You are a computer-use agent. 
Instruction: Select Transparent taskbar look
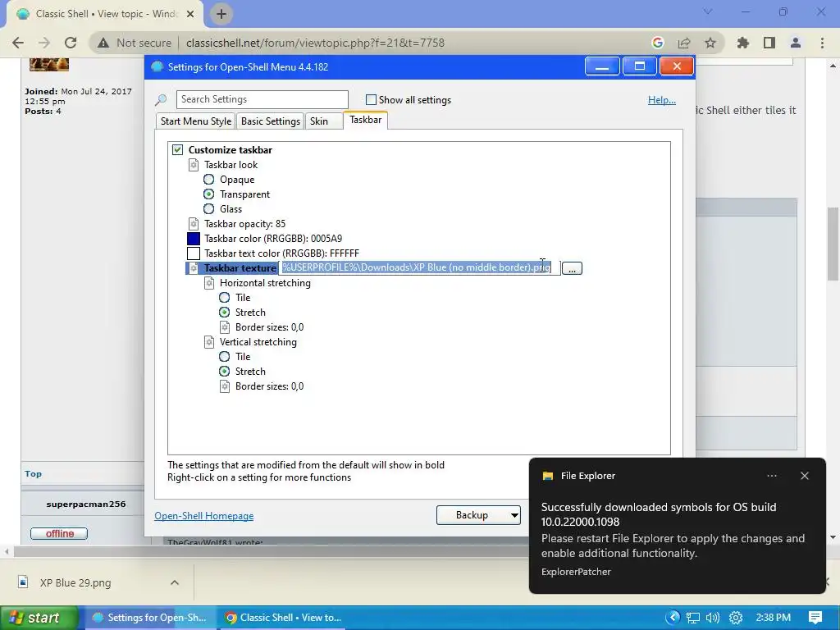coord(209,194)
